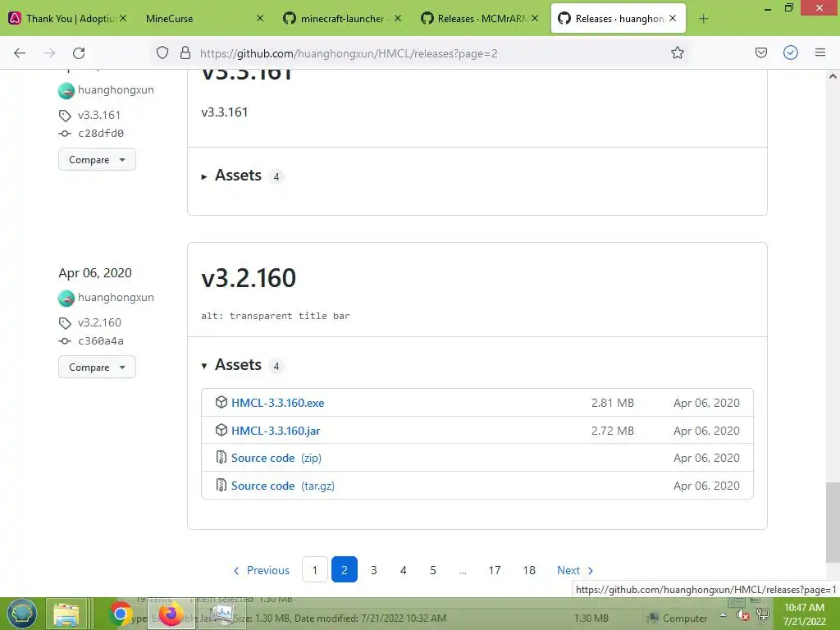Viewport: 840px width, 630px height.
Task: Show hidden tray icons arrow
Action: point(723,615)
